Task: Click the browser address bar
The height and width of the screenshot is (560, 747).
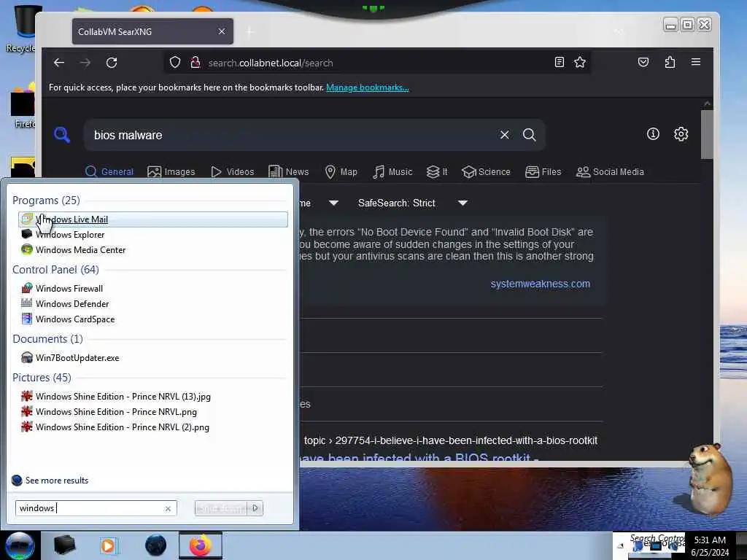Action: click(376, 63)
